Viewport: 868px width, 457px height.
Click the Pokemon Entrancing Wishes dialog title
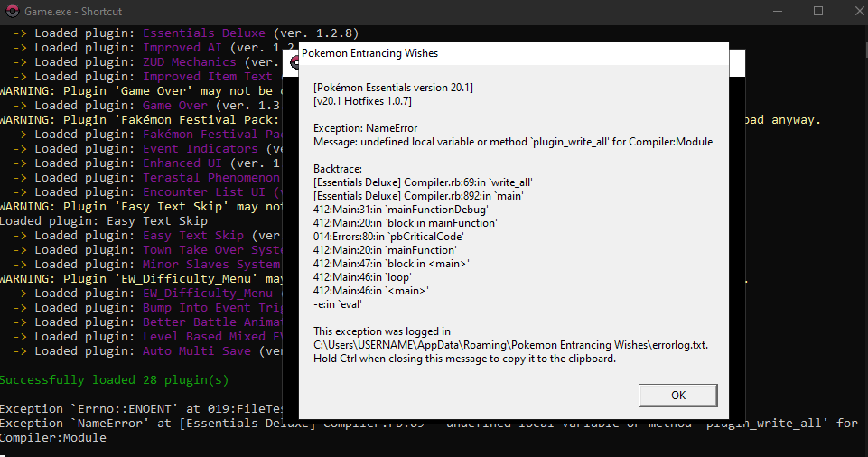click(x=369, y=53)
